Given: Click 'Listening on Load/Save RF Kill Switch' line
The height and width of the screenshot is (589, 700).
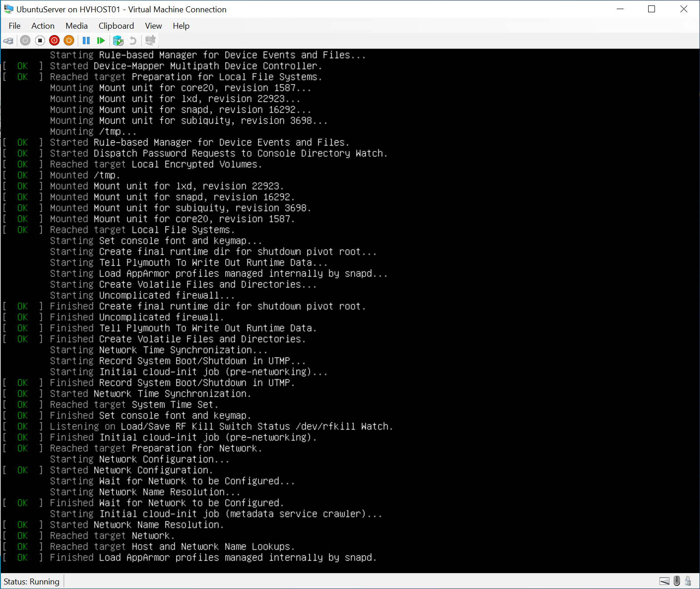Looking at the screenshot, I should [x=222, y=427].
